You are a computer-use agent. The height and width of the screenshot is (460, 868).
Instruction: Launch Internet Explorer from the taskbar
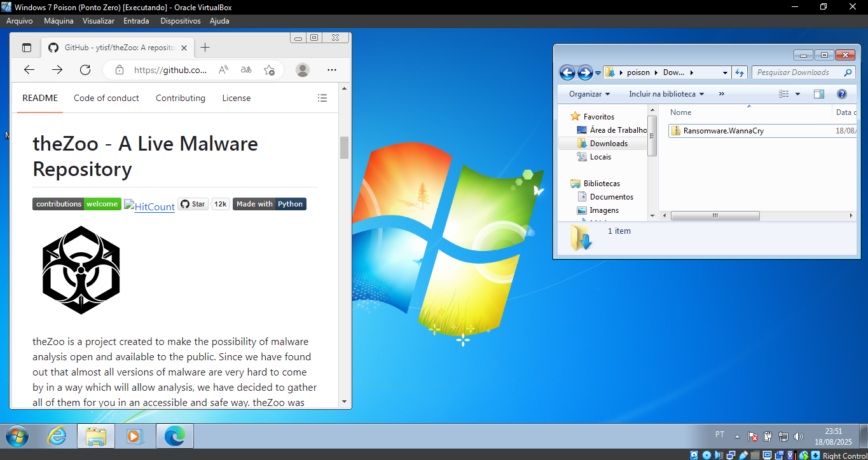[x=57, y=436]
